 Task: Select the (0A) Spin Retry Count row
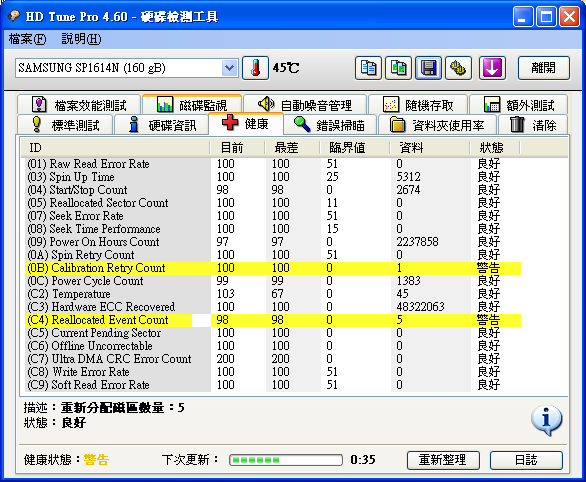point(273,255)
